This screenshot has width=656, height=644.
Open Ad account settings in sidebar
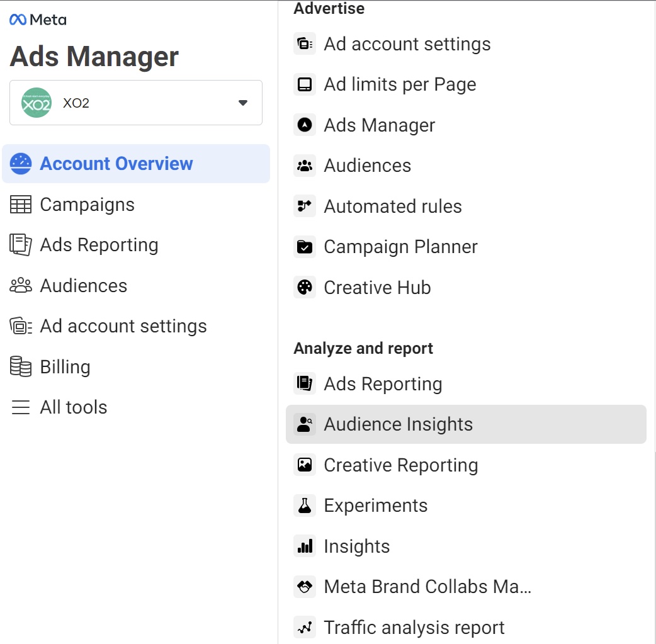pos(123,326)
